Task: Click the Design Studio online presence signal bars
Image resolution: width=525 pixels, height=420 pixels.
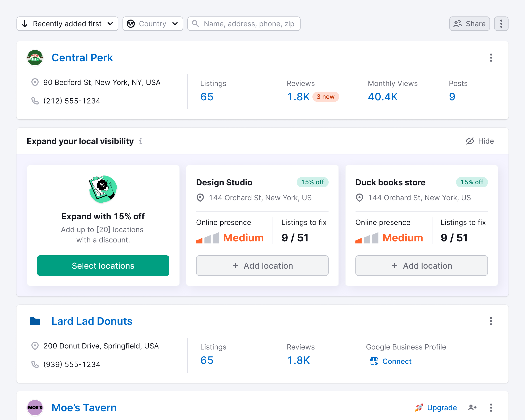Action: 207,238
